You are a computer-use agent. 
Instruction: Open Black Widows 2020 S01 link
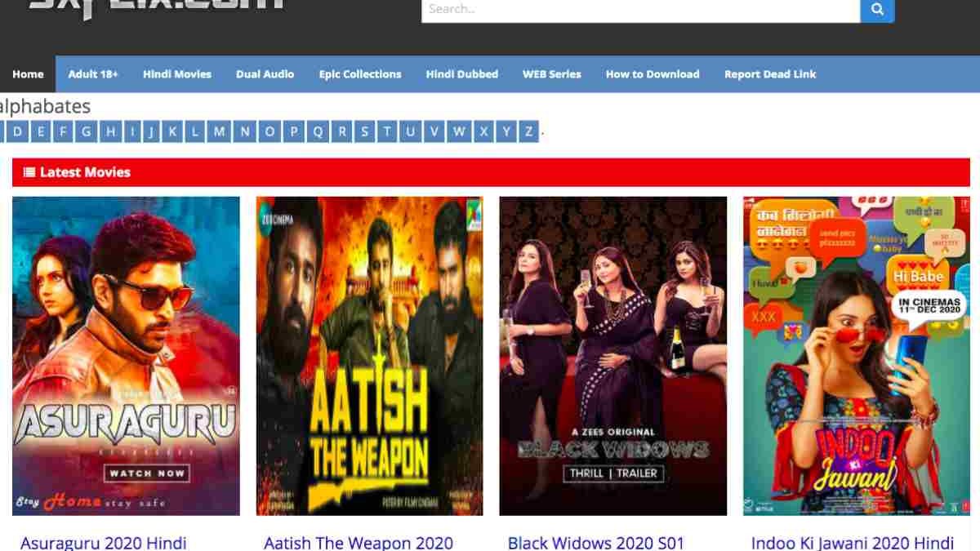click(596, 543)
